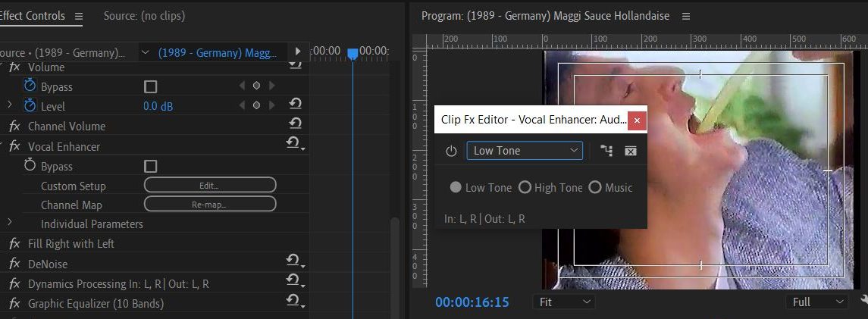
Task: Open wrench settings in Program monitor
Action: [x=864, y=300]
